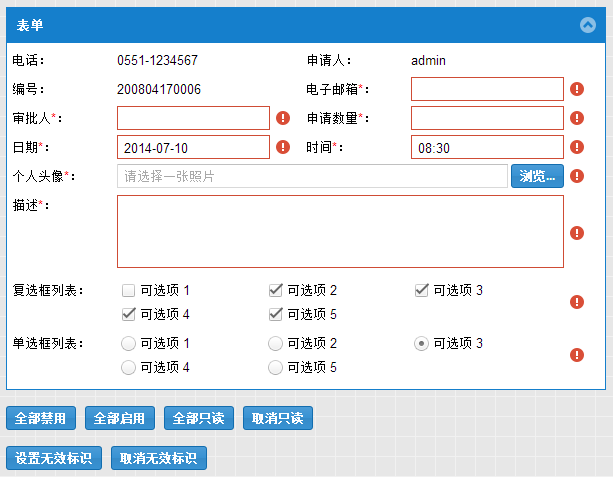Uncheck the 可选项 2 checkbox
This screenshot has width=613, height=477.
[276, 291]
